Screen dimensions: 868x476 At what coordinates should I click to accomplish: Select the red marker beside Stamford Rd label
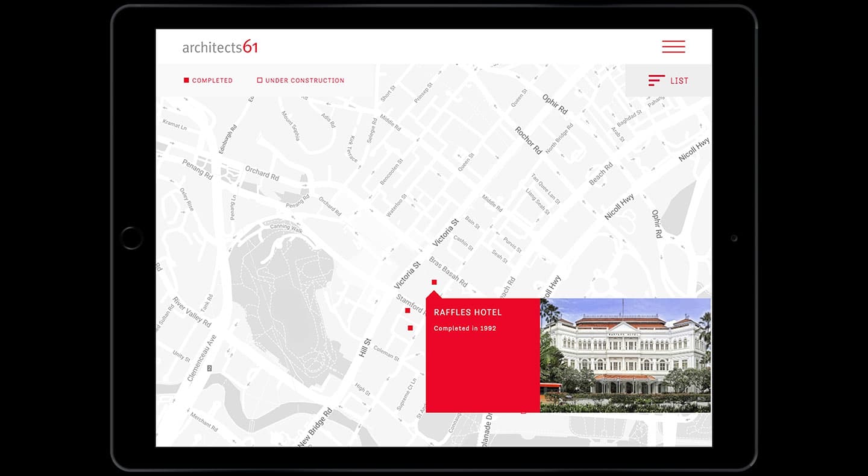pyautogui.click(x=407, y=311)
